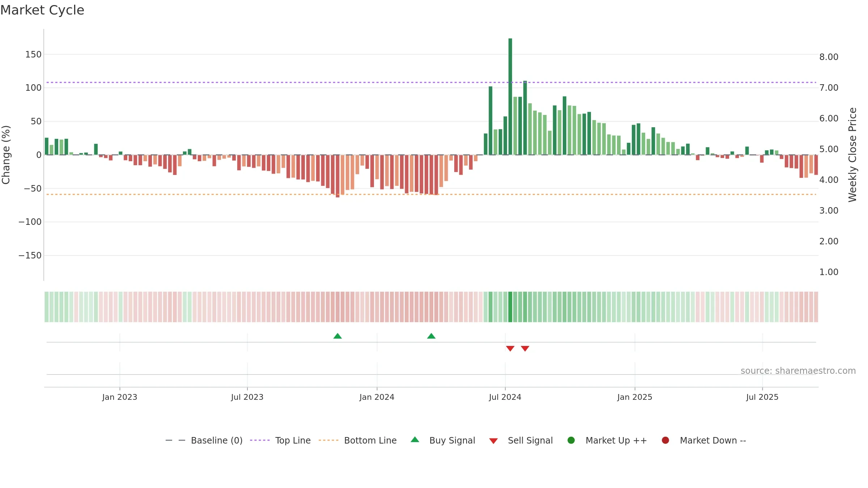Toggle the Sell Signal legend entry
Screen dimensions: 868x488
pos(521,440)
